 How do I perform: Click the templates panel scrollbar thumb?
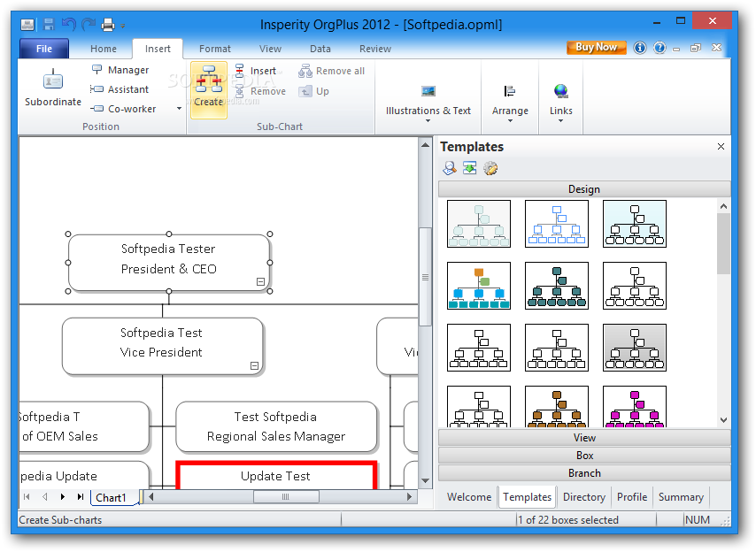(723, 243)
